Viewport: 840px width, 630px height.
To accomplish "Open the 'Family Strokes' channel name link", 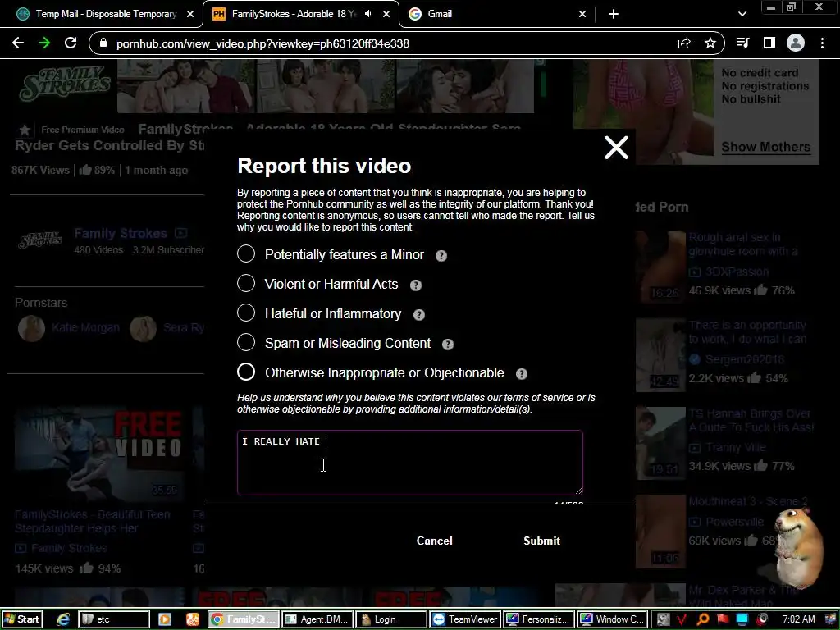I will [x=121, y=233].
